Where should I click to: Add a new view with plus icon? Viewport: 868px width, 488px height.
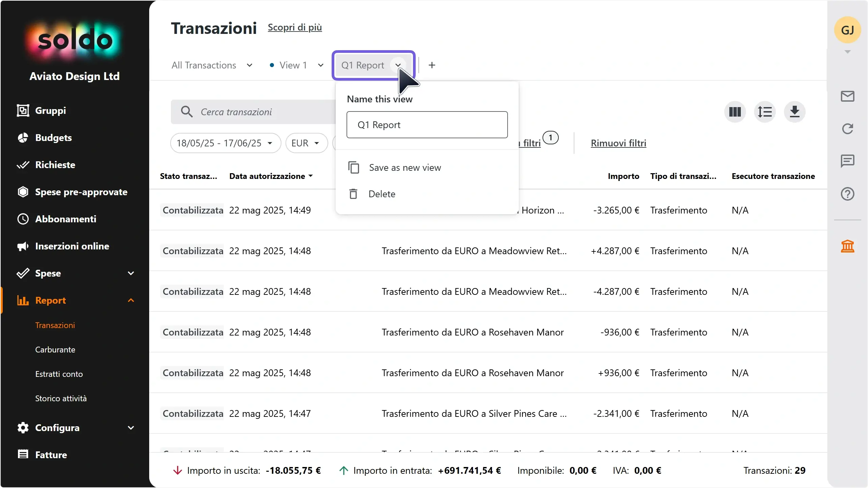click(x=432, y=65)
